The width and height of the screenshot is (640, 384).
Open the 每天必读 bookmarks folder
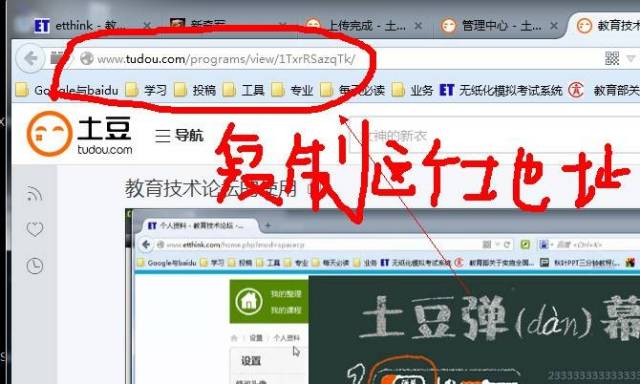pos(353,90)
